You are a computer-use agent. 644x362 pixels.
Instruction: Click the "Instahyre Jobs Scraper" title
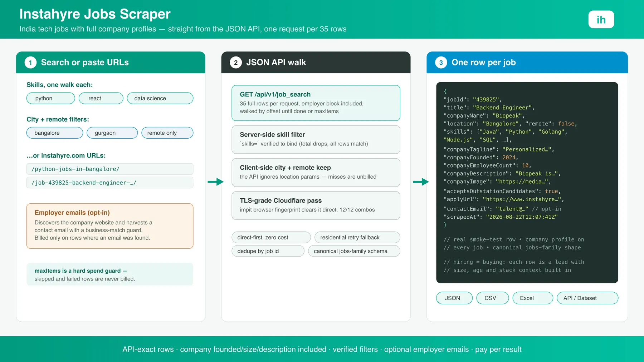point(95,14)
